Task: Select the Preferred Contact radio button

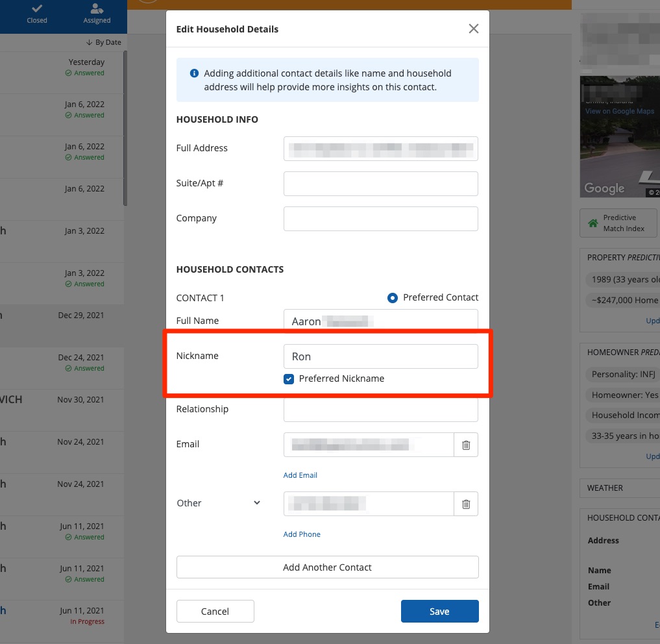Action: pyautogui.click(x=392, y=298)
